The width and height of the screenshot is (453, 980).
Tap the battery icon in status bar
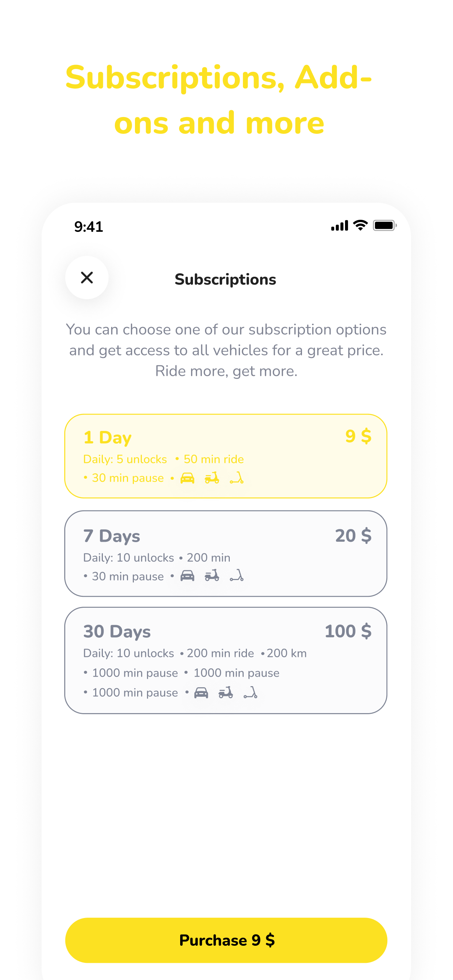coord(385,226)
